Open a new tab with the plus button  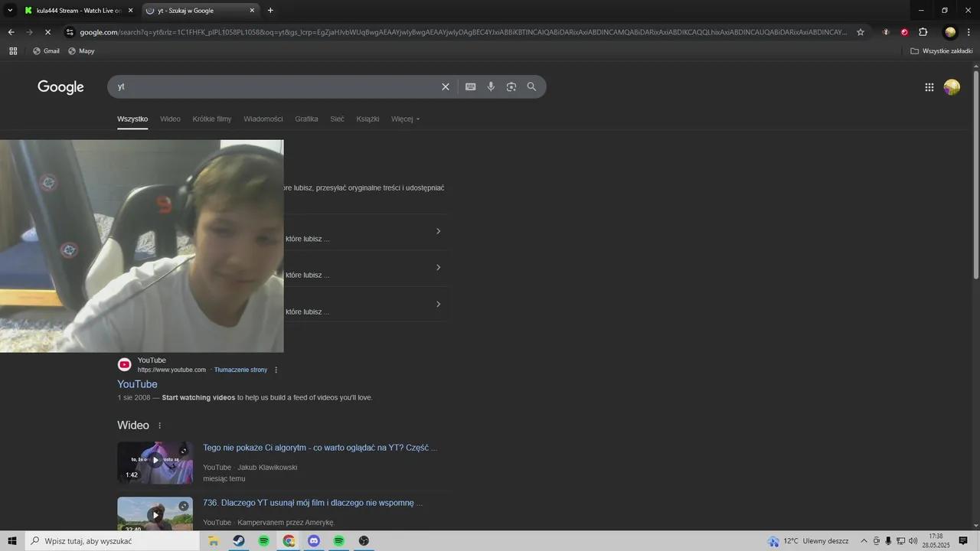[x=270, y=11]
